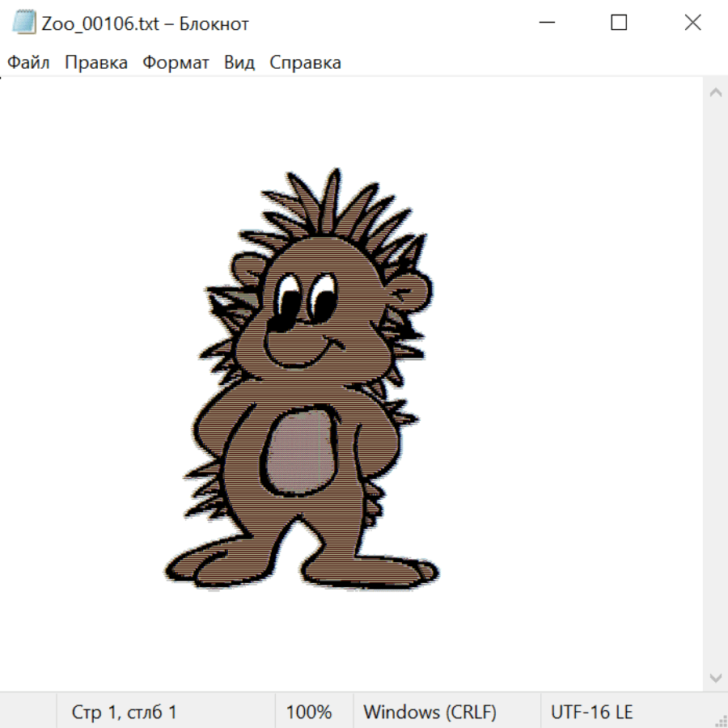Open the Файл menu
728x728 pixels.
tap(29, 63)
